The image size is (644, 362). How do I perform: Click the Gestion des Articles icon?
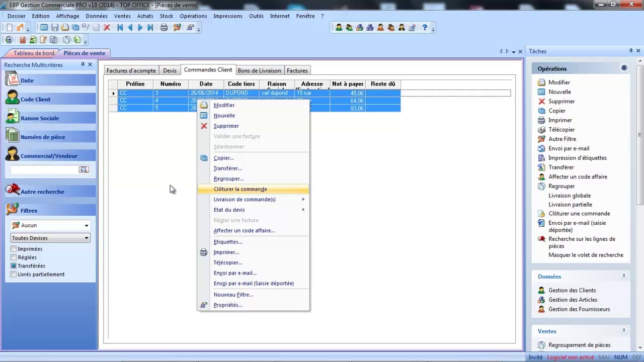pos(541,300)
